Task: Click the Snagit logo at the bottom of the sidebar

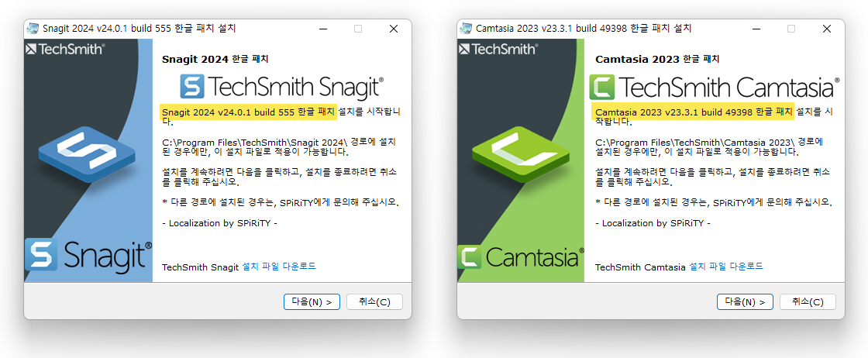Action: pos(88,254)
